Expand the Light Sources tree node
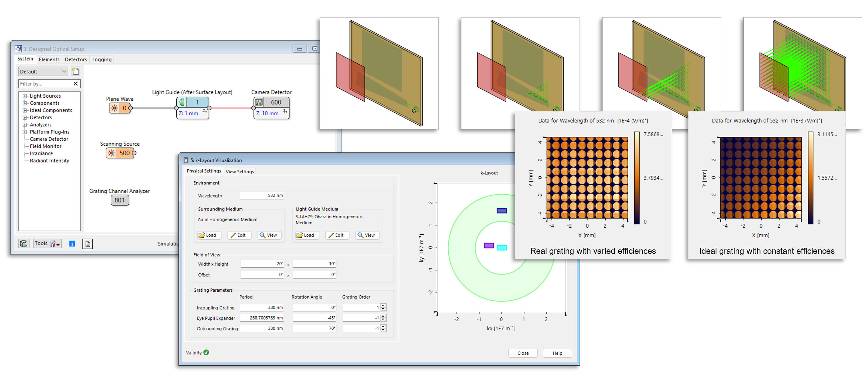This screenshot has width=868, height=392. coord(25,96)
